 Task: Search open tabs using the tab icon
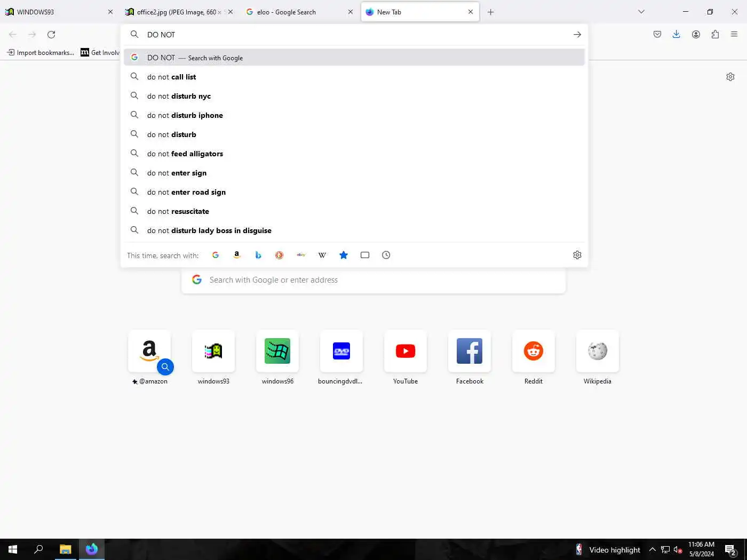pyautogui.click(x=365, y=255)
